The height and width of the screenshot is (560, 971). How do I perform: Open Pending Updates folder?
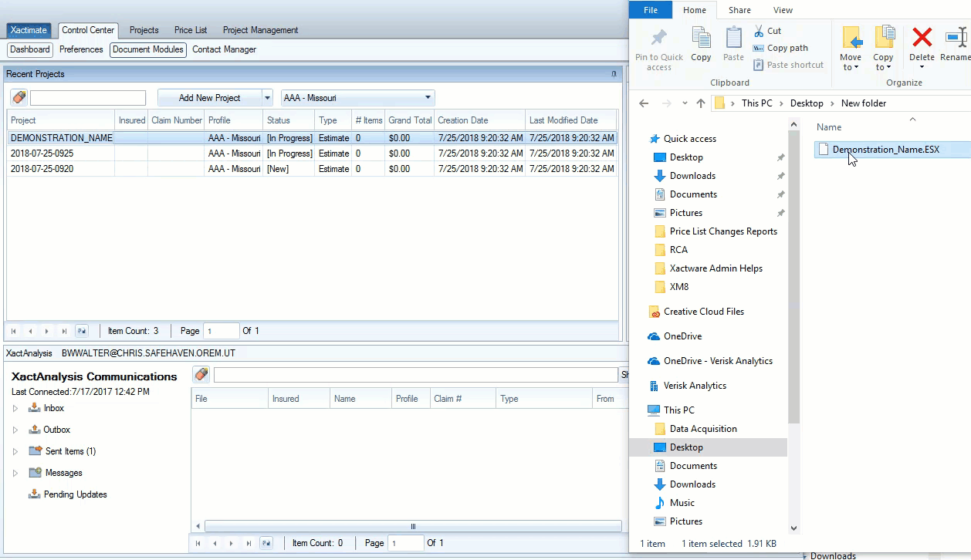point(68,494)
